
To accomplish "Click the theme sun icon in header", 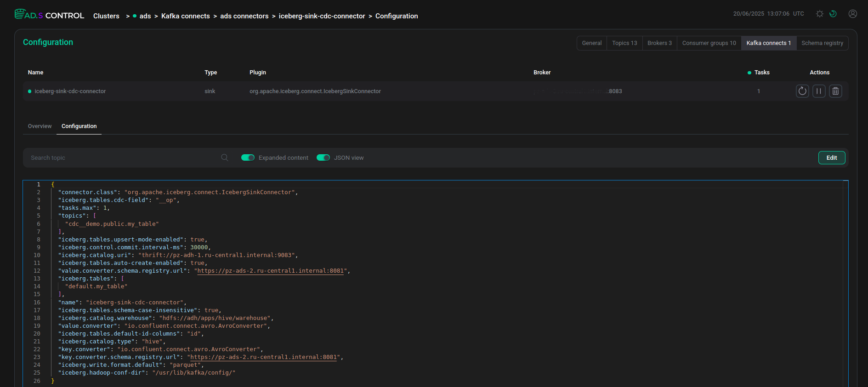I will [x=819, y=14].
